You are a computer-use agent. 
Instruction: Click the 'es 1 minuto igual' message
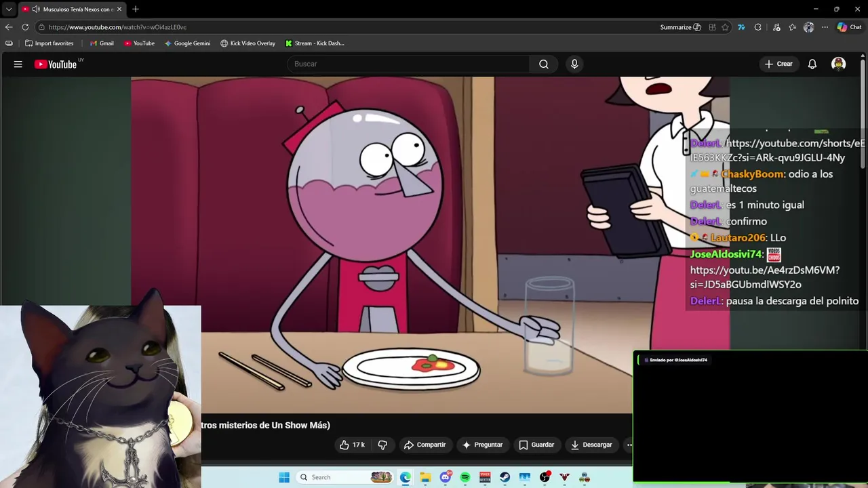(x=765, y=205)
